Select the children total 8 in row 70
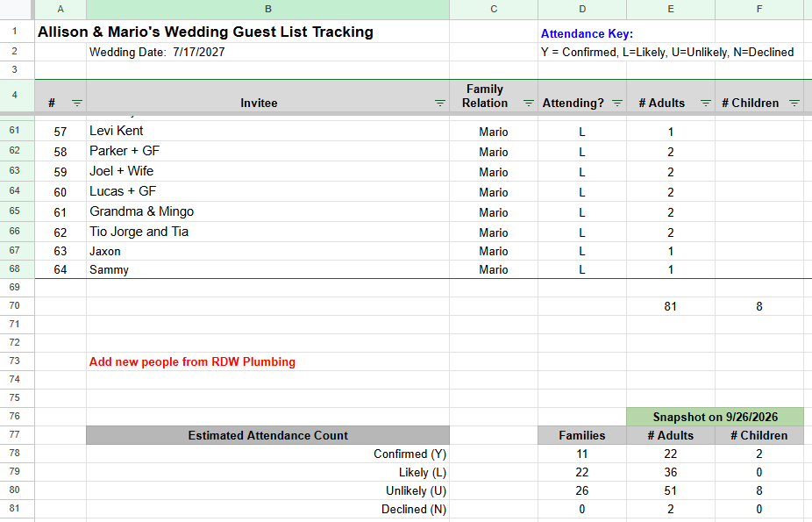This screenshot has width=812, height=522. click(759, 306)
